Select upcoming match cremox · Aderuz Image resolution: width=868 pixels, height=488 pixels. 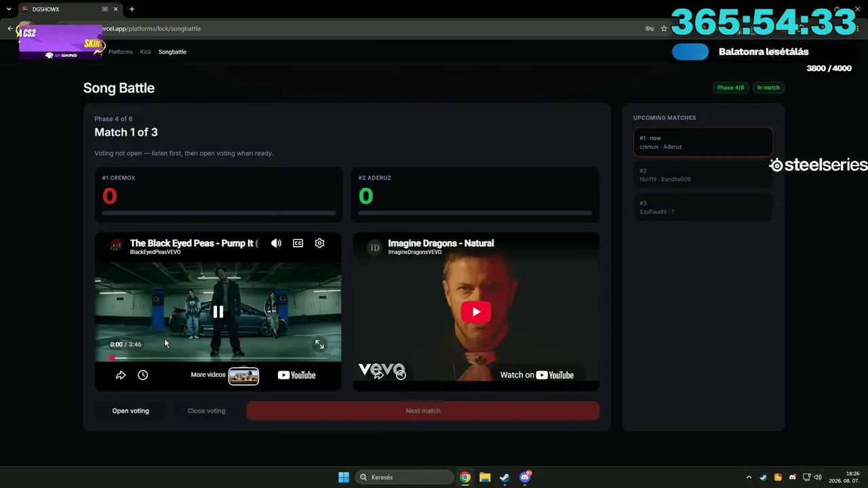(703, 142)
